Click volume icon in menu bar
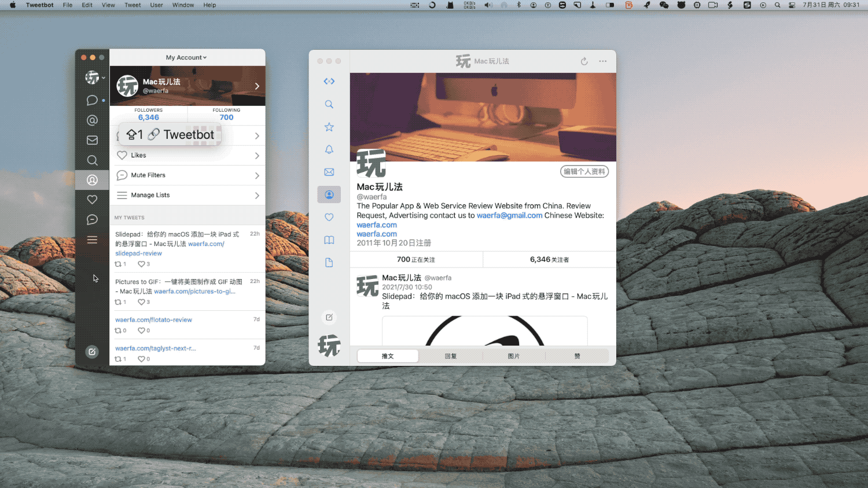Image resolution: width=868 pixels, height=488 pixels. click(488, 5)
